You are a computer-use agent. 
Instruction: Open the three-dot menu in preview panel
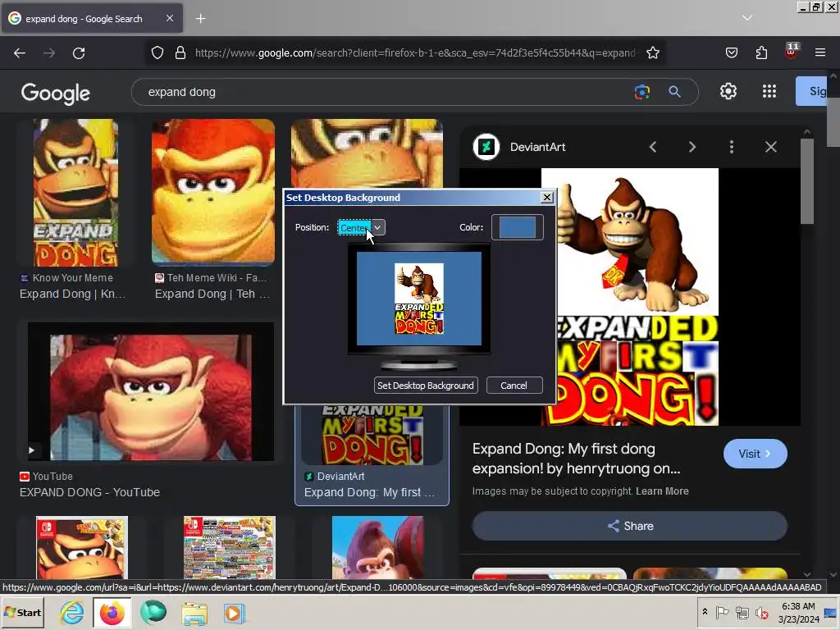(x=731, y=147)
